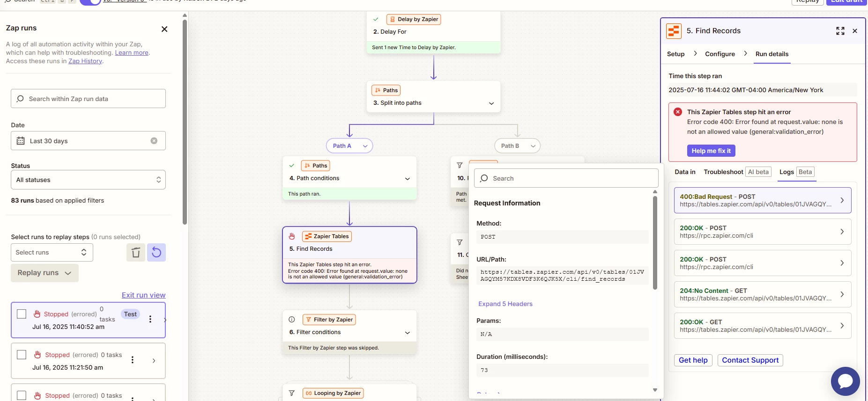Click the Exit run view link
The image size is (868, 401).
144,295
